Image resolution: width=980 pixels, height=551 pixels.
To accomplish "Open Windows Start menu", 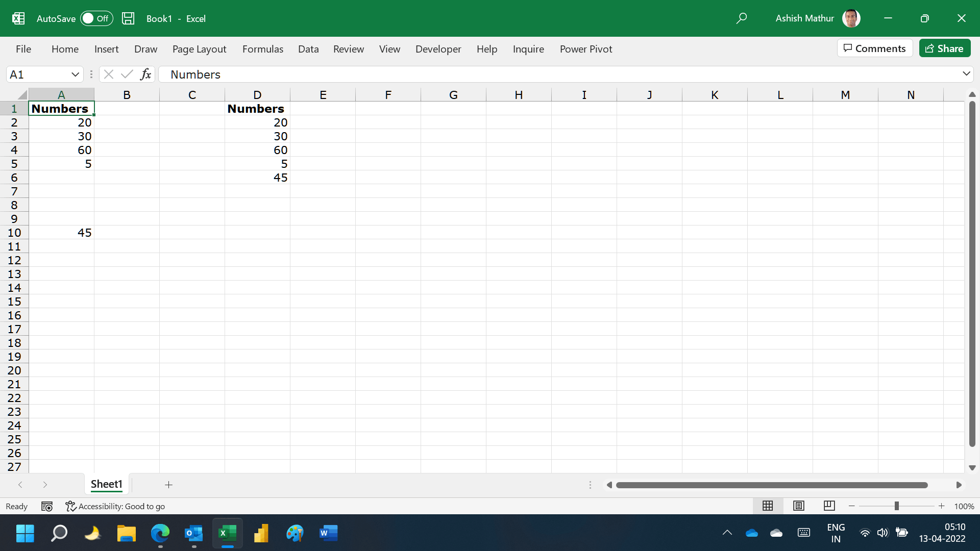I will [x=25, y=533].
